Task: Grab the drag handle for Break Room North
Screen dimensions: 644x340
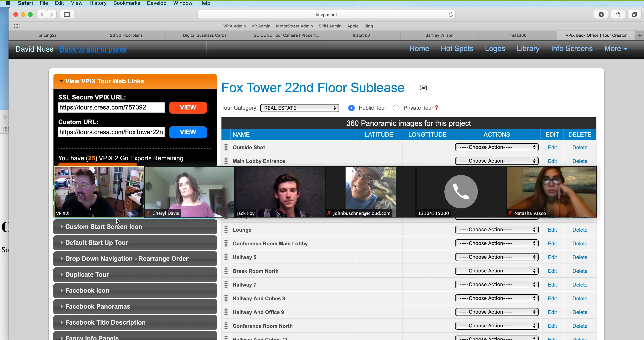Action: 226,271
